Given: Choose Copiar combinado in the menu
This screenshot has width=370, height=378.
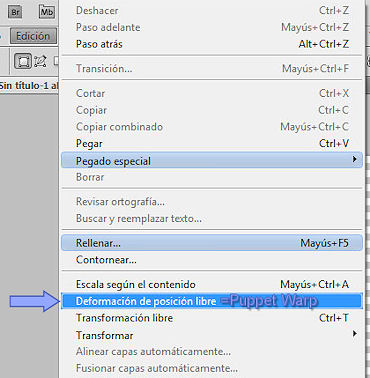Looking at the screenshot, I should [212, 127].
